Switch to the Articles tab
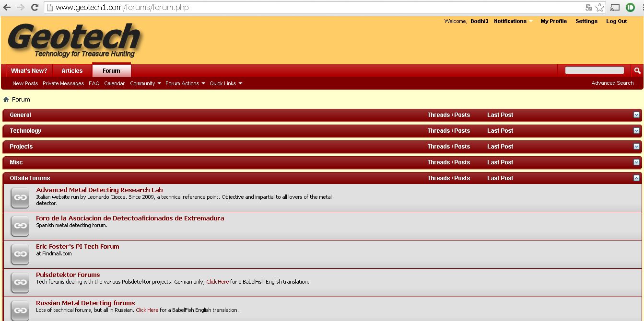Viewport: 644px width, 321px height. [x=72, y=70]
